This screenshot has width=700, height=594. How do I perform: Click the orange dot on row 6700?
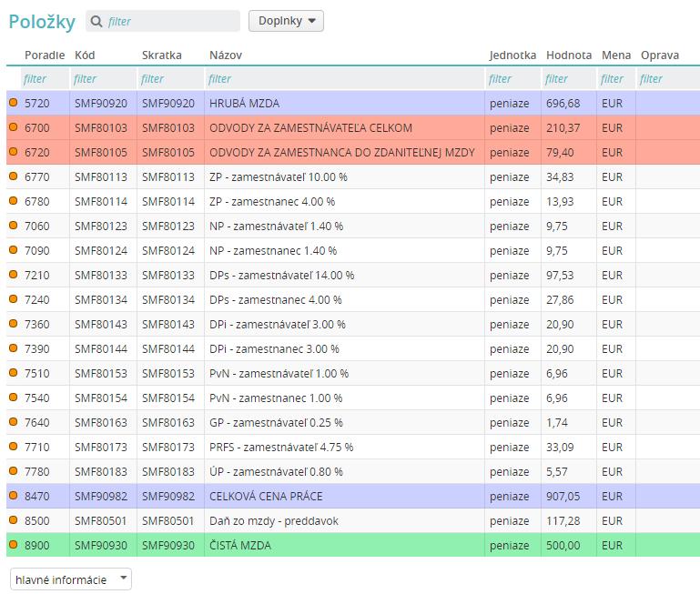click(x=14, y=126)
